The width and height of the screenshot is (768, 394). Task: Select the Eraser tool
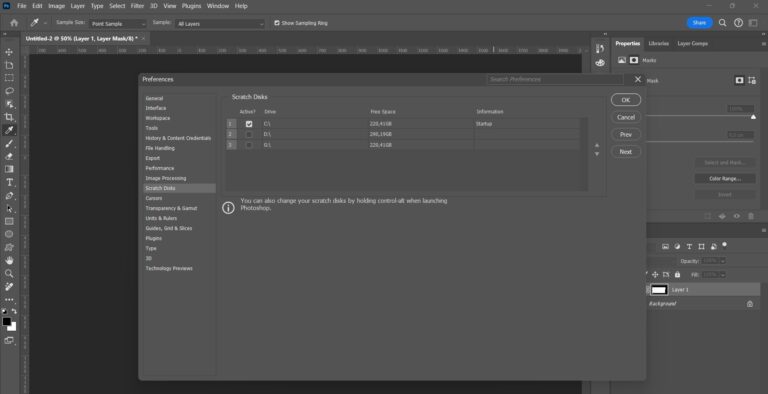pos(9,156)
